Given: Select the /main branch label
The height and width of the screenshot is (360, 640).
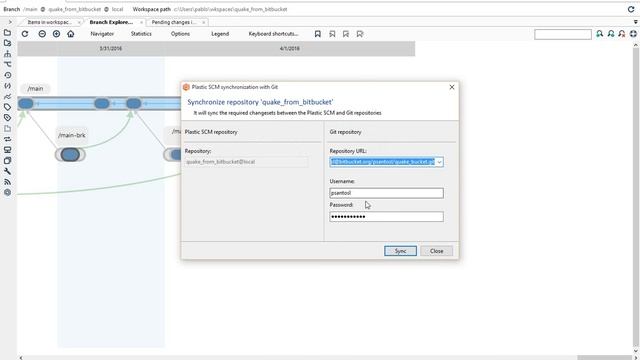Looking at the screenshot, I should [x=35, y=89].
